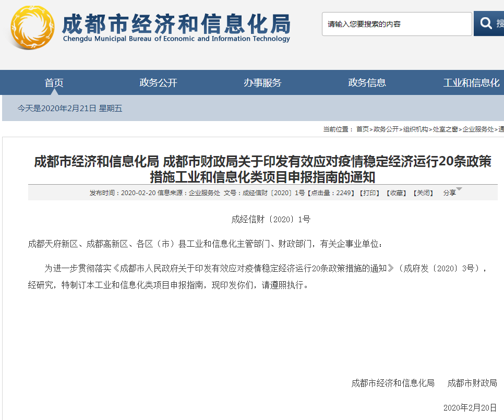Click 首页 in the breadcrumb path
This screenshot has width=504, height=420.
(362, 129)
